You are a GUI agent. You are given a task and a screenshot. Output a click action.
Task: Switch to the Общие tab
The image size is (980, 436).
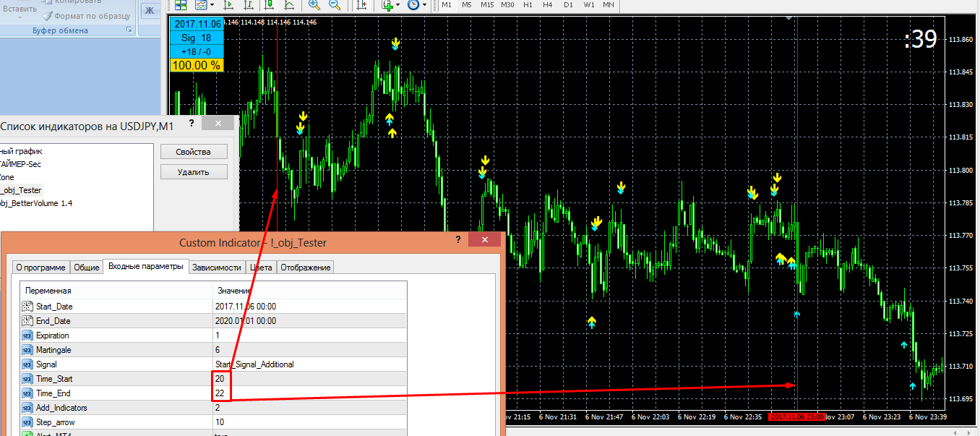click(87, 268)
